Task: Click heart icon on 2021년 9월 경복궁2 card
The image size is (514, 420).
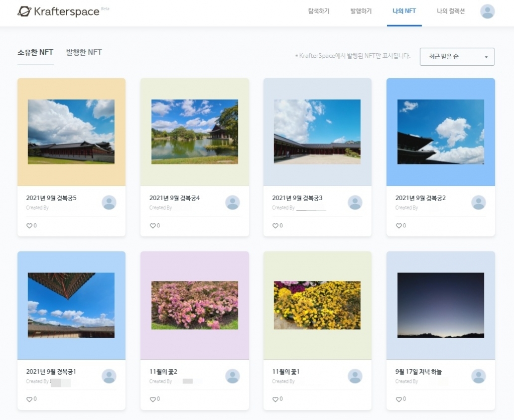Action: tap(399, 226)
